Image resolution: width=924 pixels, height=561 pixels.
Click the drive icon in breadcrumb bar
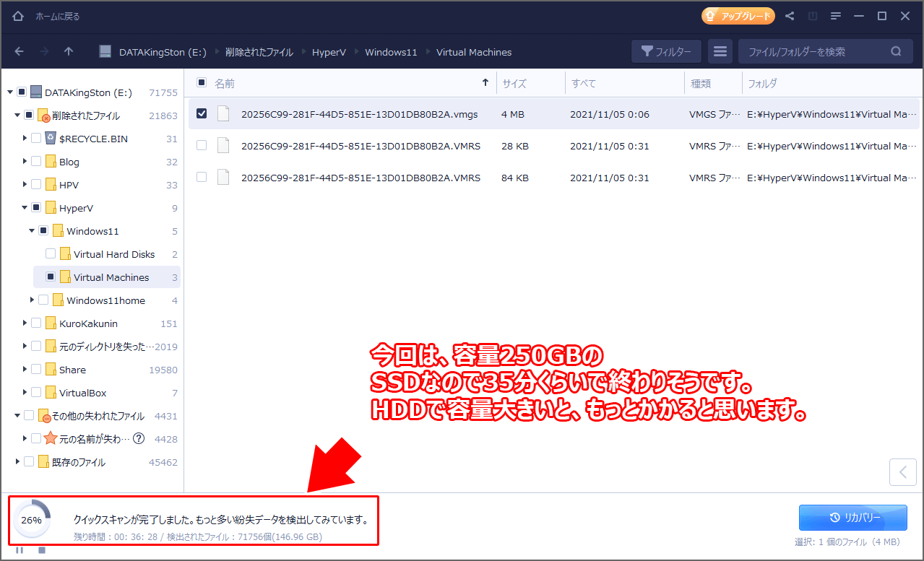click(x=105, y=52)
